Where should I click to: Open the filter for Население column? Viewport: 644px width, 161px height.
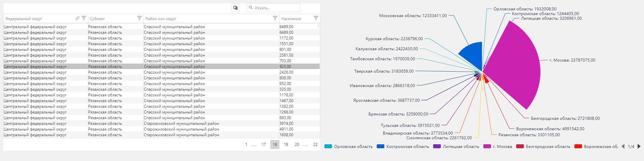[316, 18]
